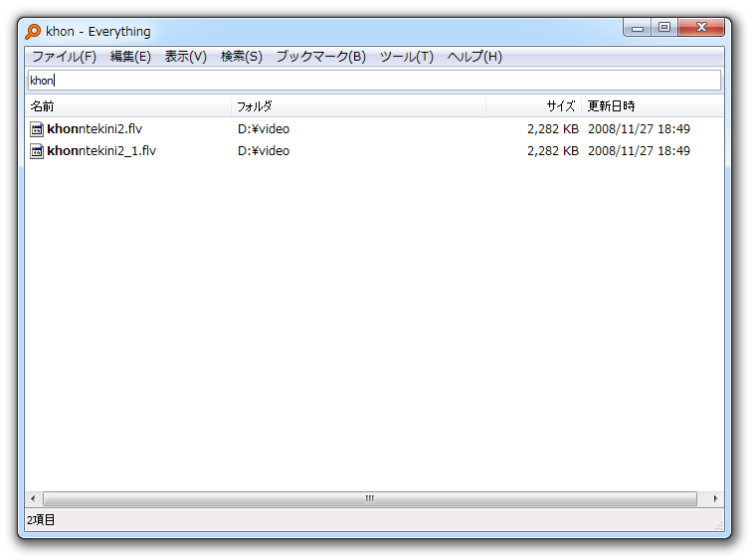Open the 表示(V) menu
The height and width of the screenshot is (560, 752).
click(x=186, y=57)
